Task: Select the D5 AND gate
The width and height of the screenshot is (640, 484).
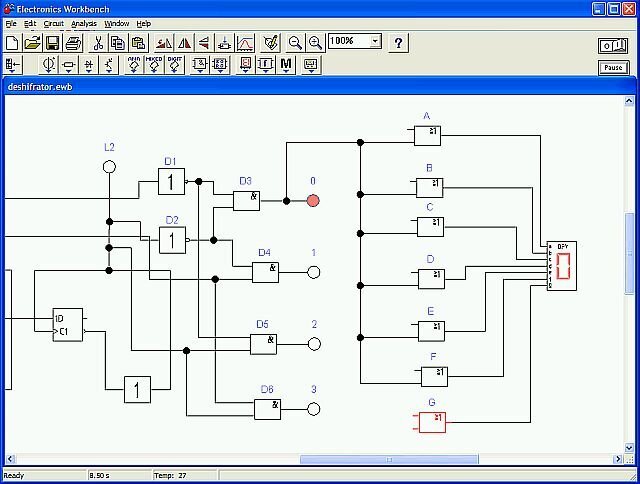Action: [x=264, y=344]
